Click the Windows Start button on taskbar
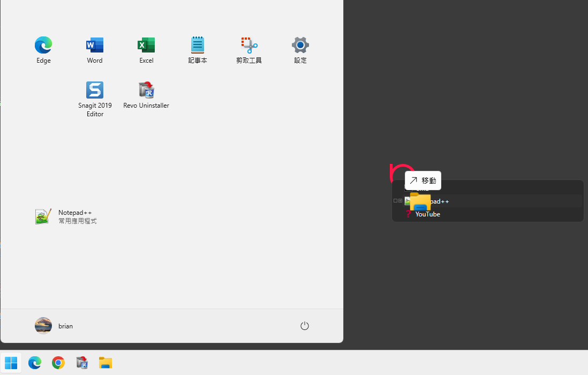Image resolution: width=588 pixels, height=375 pixels. click(x=11, y=363)
